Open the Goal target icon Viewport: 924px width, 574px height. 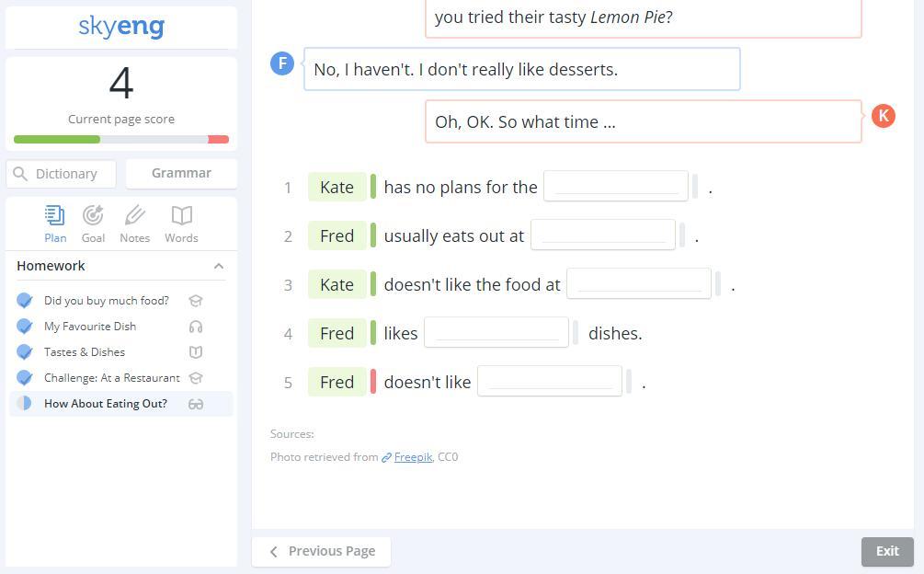93,215
